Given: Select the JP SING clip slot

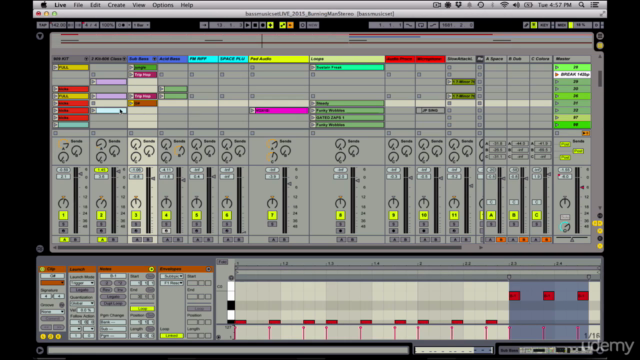Looking at the screenshot, I should [x=430, y=111].
